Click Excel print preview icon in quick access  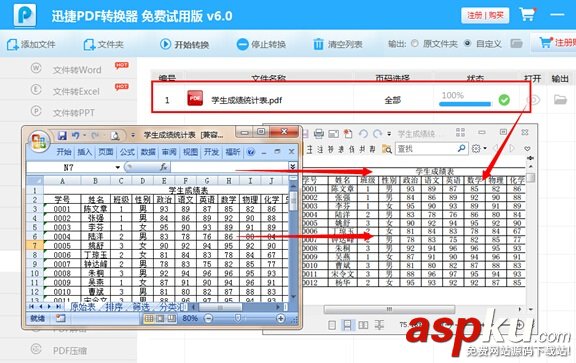(x=115, y=136)
